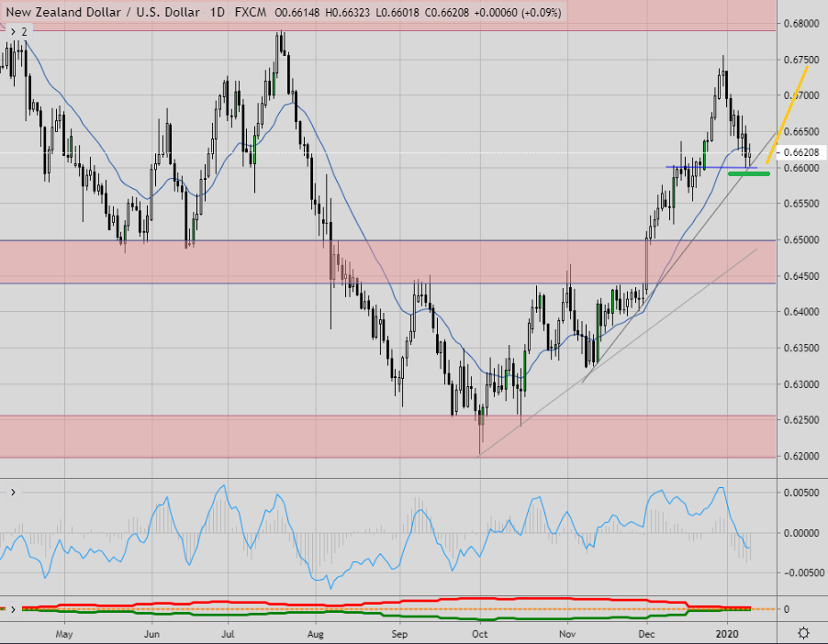The width and height of the screenshot is (828, 644).
Task: Click the 0.62500 price axis label
Action: click(801, 420)
